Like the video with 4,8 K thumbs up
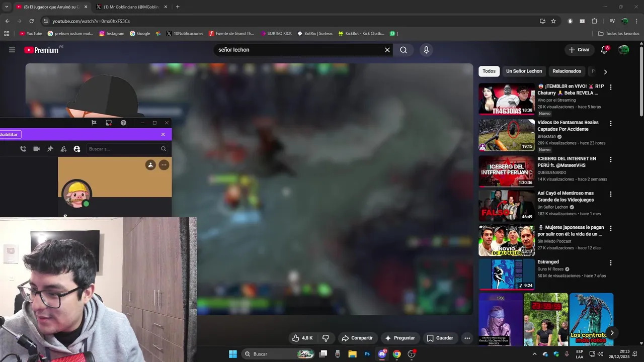The width and height of the screenshot is (644, 362). (x=302, y=338)
